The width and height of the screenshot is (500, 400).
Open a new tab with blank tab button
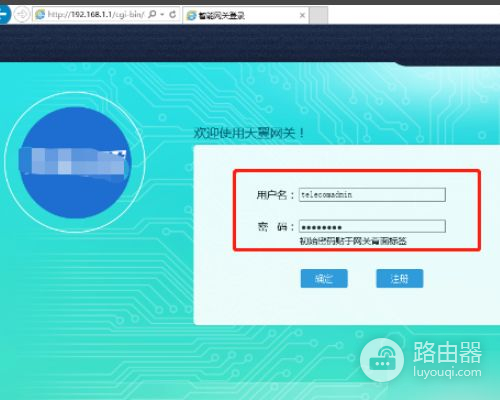[x=318, y=15]
